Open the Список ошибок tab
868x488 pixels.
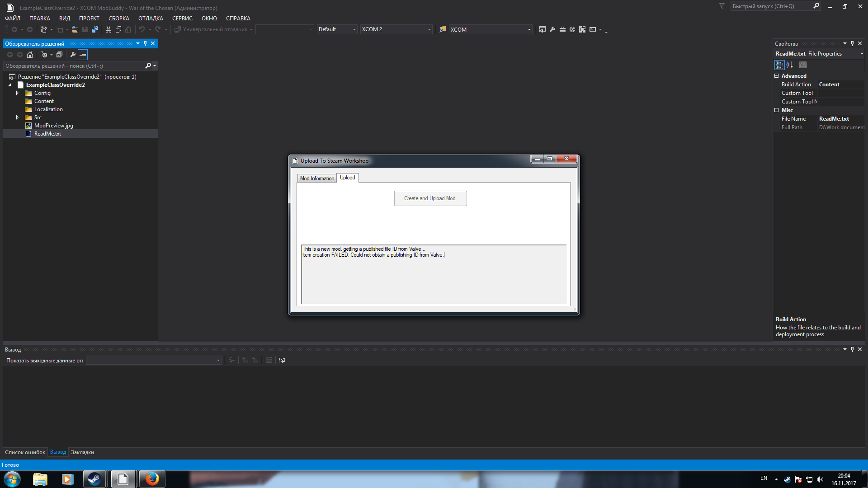(x=25, y=452)
